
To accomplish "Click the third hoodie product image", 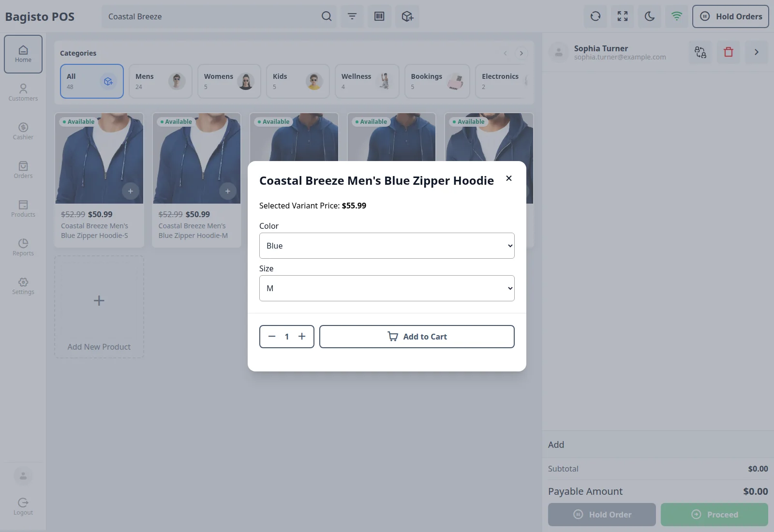I will 294,137.
